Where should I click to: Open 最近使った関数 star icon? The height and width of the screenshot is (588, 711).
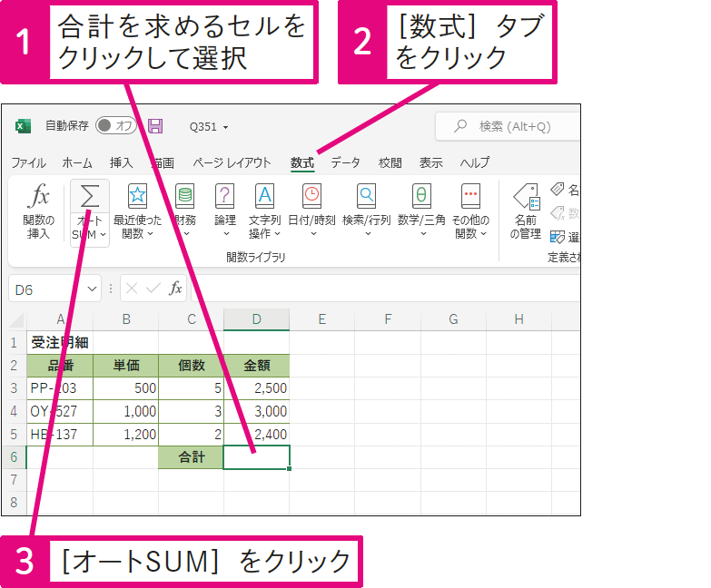pos(137,195)
